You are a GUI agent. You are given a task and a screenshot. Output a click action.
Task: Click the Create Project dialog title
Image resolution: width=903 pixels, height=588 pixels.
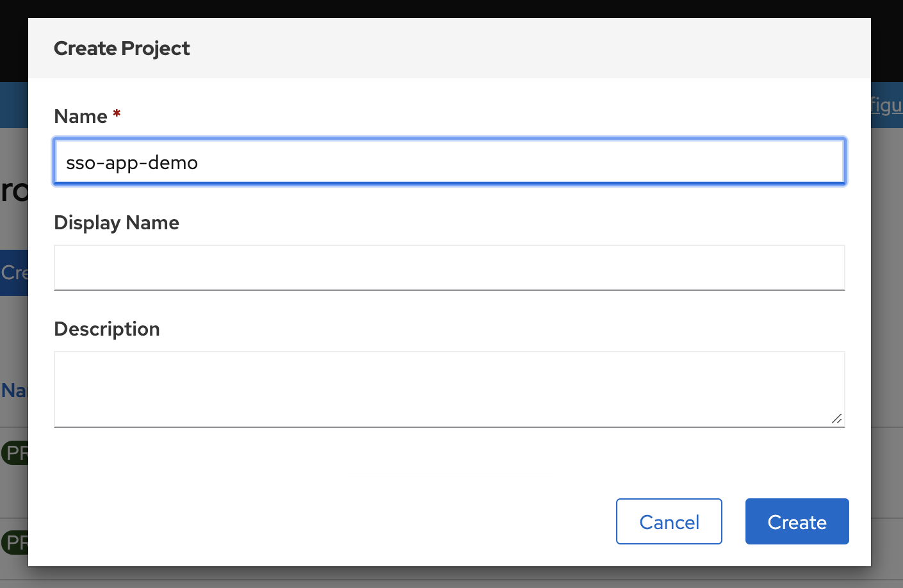(122, 49)
